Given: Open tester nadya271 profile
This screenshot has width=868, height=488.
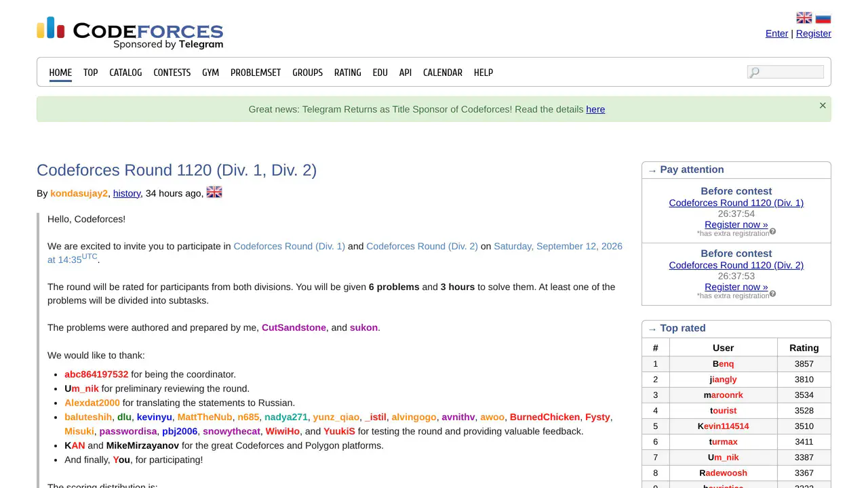Looking at the screenshot, I should (x=286, y=417).
